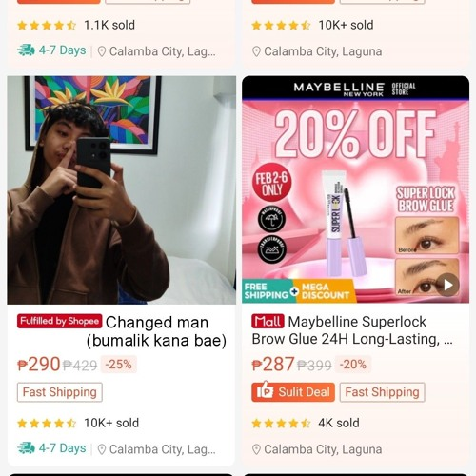Click the delivery truck icon at top left

tap(26, 50)
